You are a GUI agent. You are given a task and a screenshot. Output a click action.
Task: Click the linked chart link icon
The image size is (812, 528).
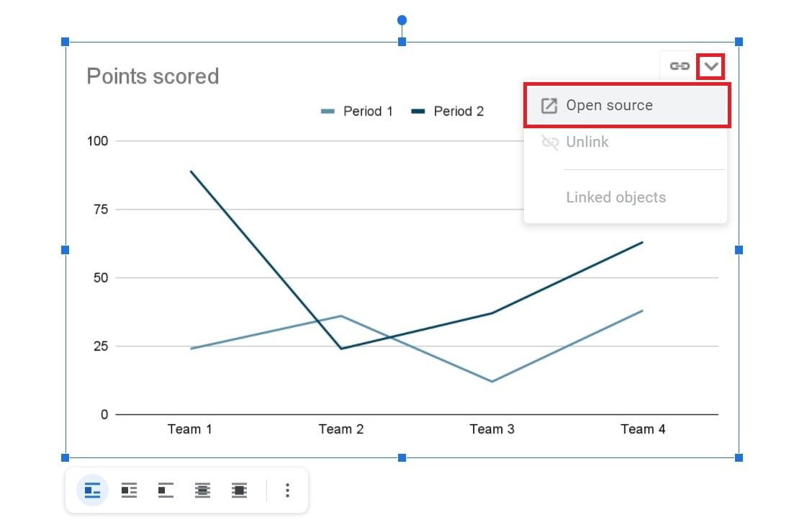click(x=679, y=66)
